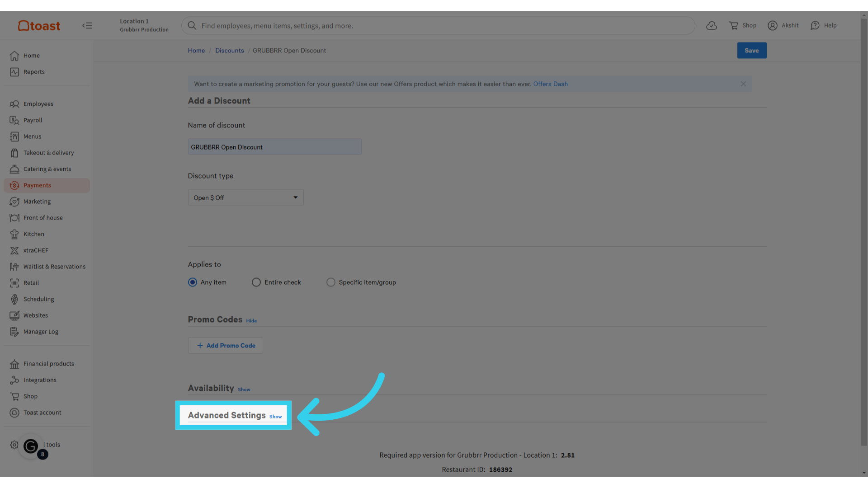Open the Discount type dropdown
This screenshot has height=488, width=868.
(x=245, y=197)
